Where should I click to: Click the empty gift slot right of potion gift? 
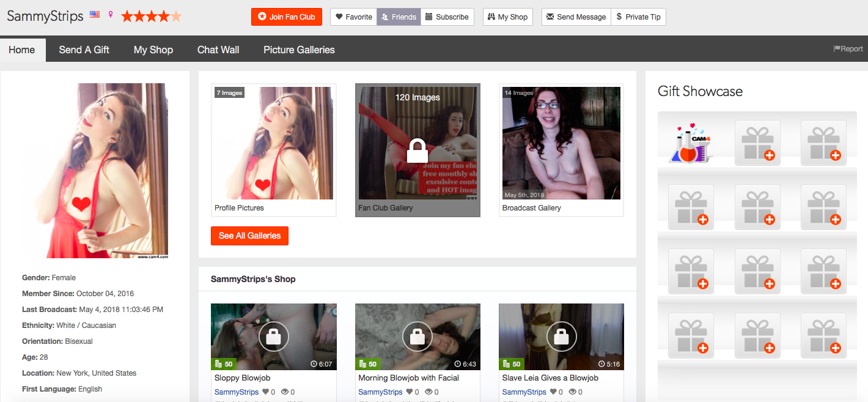pyautogui.click(x=757, y=143)
